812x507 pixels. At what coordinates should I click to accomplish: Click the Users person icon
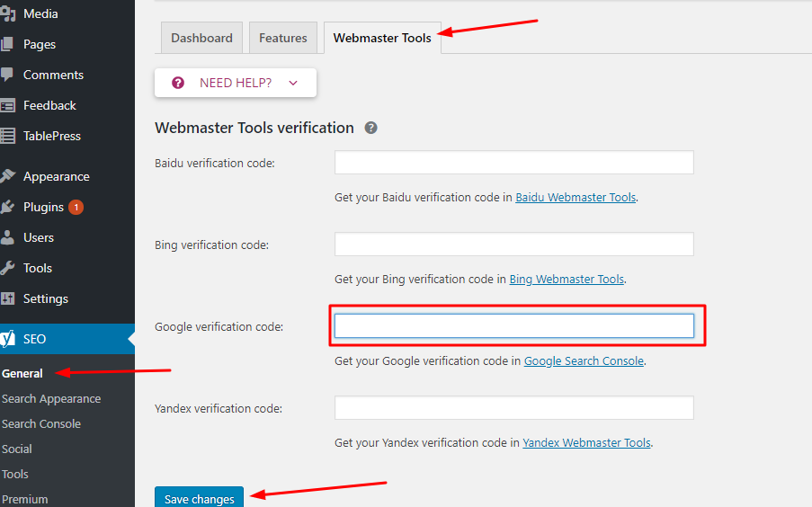(7, 237)
